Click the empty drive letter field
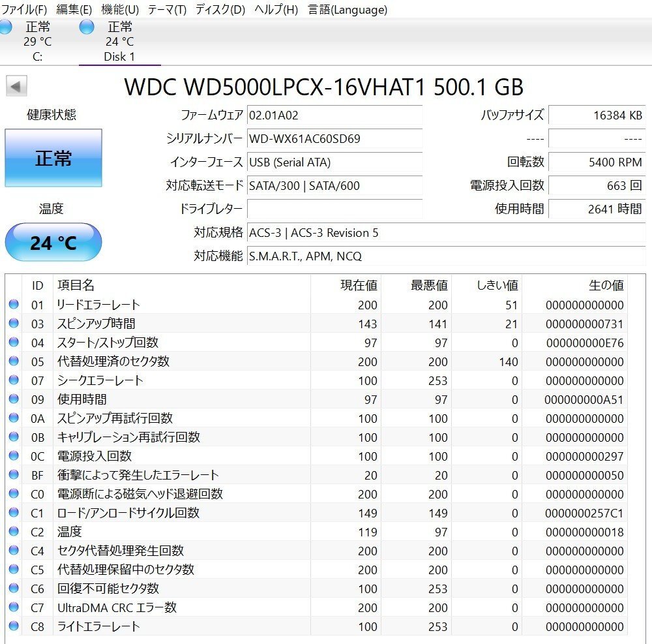Image resolution: width=652 pixels, height=644 pixels. (x=334, y=209)
